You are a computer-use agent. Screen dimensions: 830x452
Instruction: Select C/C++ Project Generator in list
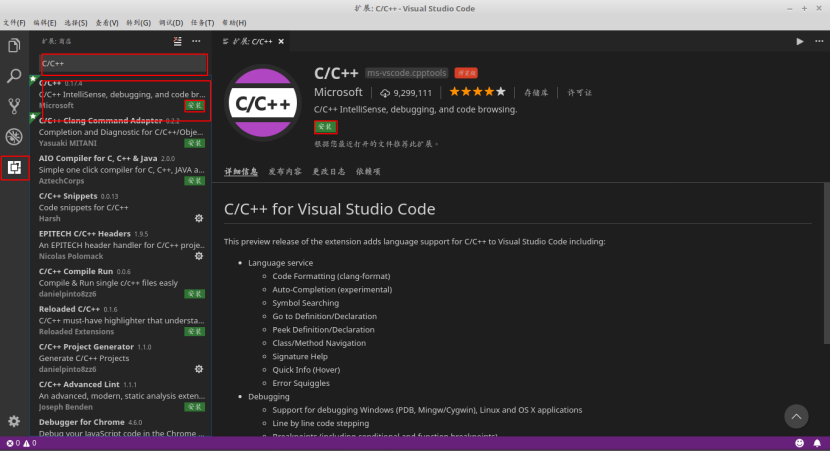click(x=122, y=358)
